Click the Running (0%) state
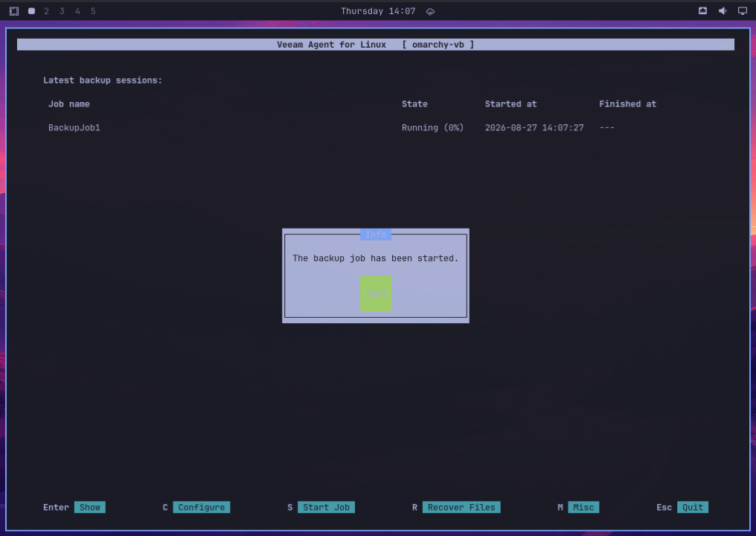This screenshot has height=536, width=756. tap(432, 128)
